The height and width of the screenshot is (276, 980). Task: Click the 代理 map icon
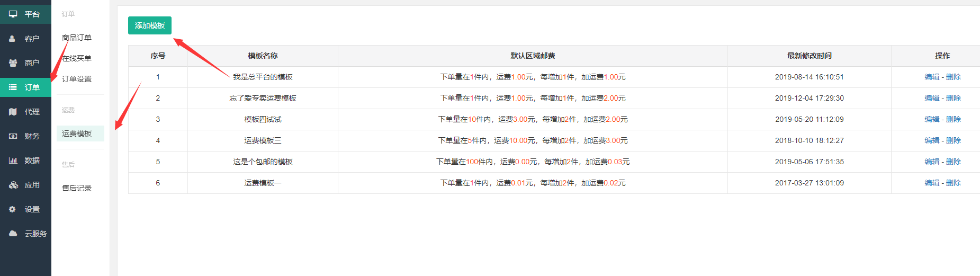tap(13, 112)
